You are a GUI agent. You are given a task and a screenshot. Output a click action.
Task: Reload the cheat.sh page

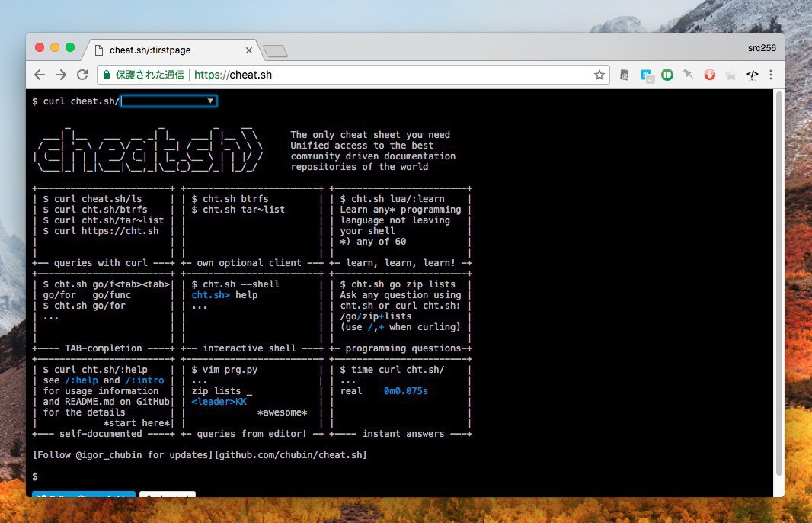[82, 75]
